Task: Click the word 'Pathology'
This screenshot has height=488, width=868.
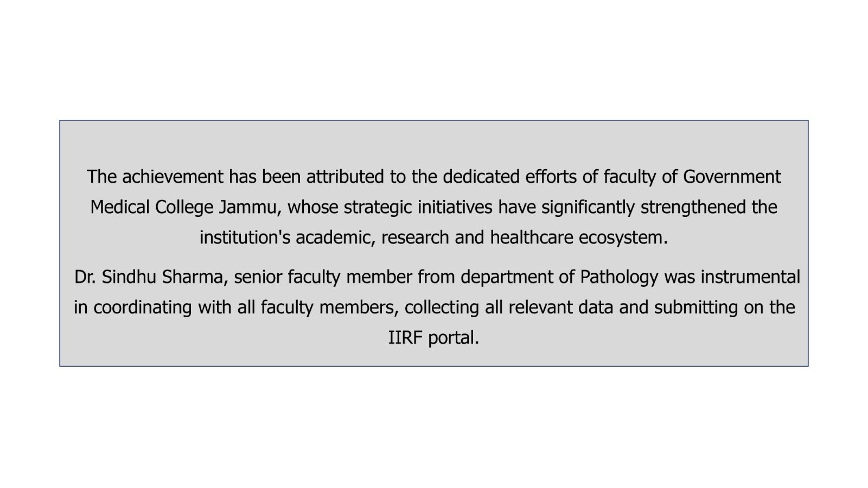Action: pyautogui.click(x=619, y=277)
